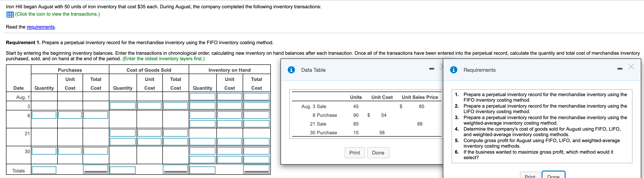Select Aug. 30 purchases unit cost field

click(70, 151)
